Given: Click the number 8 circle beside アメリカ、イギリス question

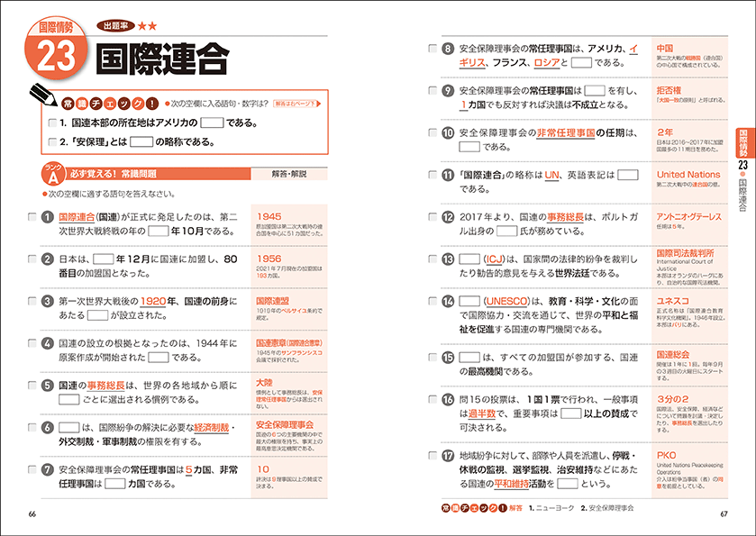Looking at the screenshot, I should 448,49.
